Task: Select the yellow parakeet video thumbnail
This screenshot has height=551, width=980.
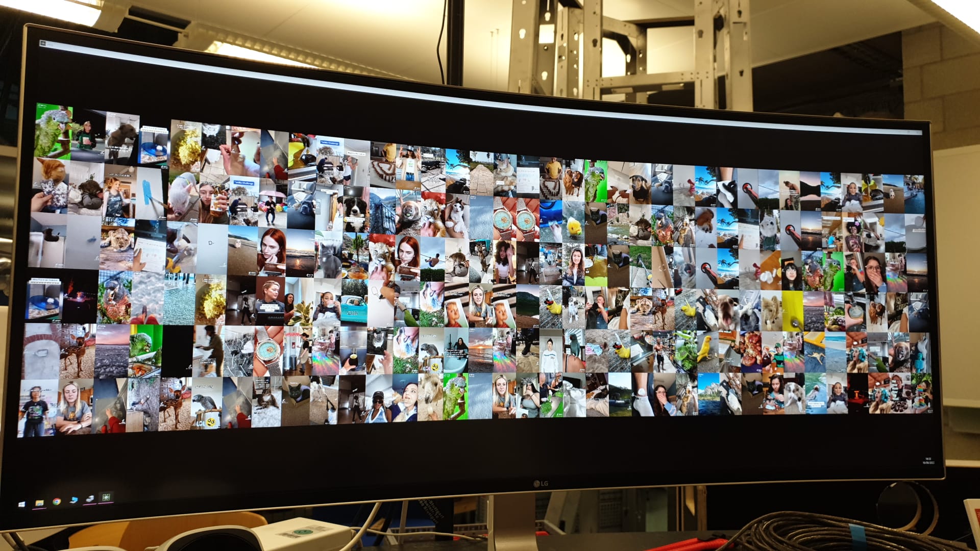Action: pyautogui.click(x=707, y=352)
